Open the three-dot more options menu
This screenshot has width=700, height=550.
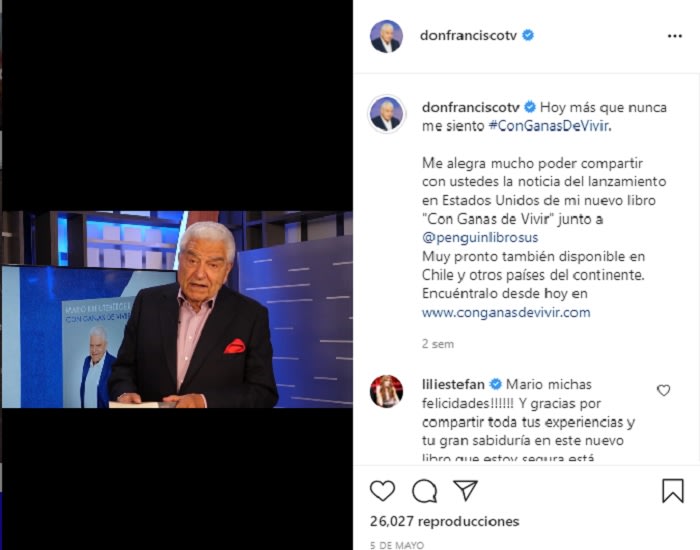[x=675, y=36]
